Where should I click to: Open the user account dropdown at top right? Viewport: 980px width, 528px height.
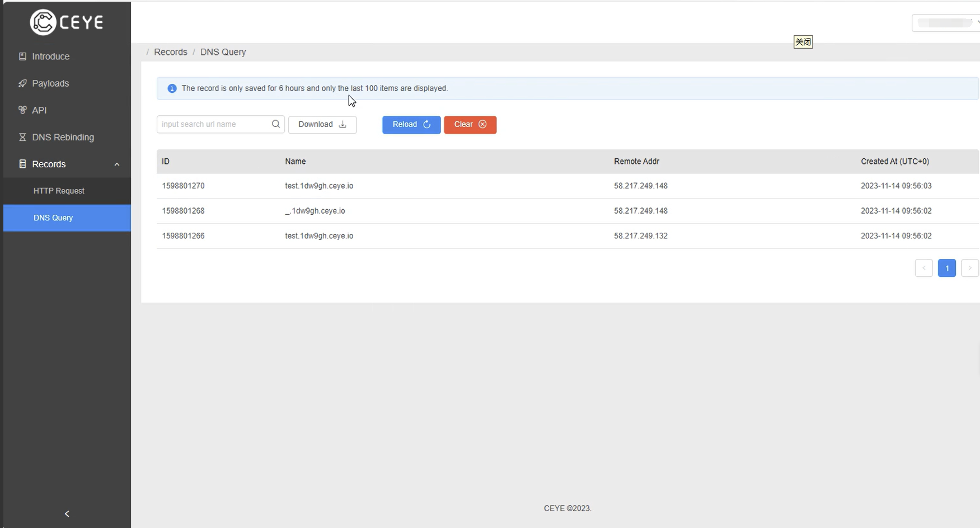[946, 23]
